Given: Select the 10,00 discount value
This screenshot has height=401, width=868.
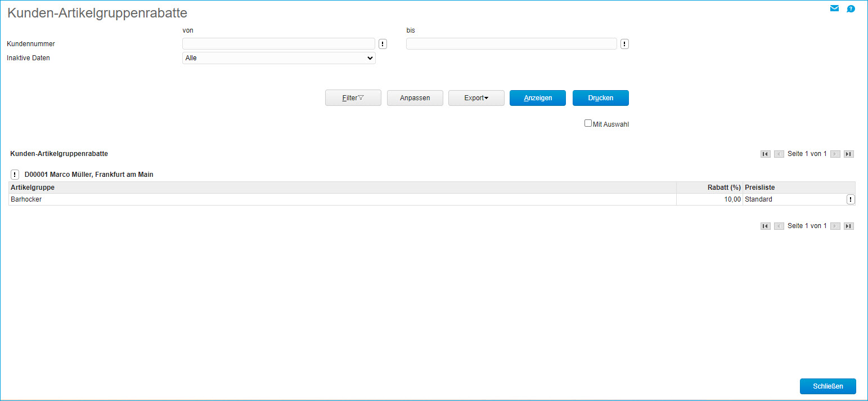Looking at the screenshot, I should [x=709, y=199].
